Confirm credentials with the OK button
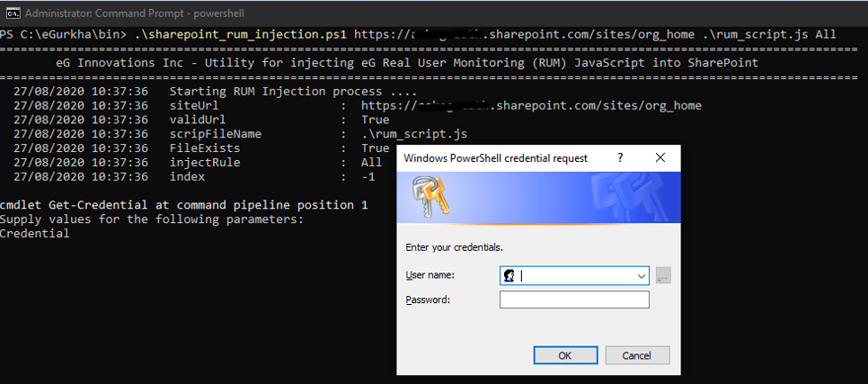 (565, 355)
